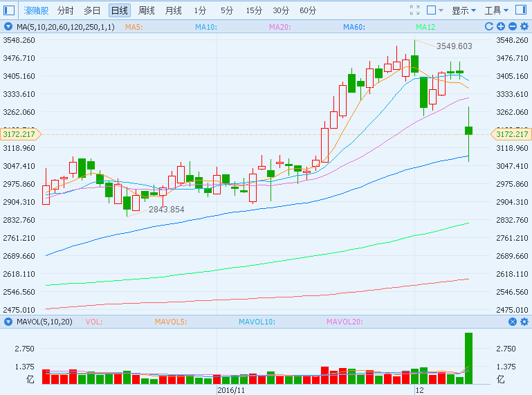Image resolution: width=532 pixels, height=395 pixels.
Task: Open MA indicator settings gear
Action: [524, 26]
